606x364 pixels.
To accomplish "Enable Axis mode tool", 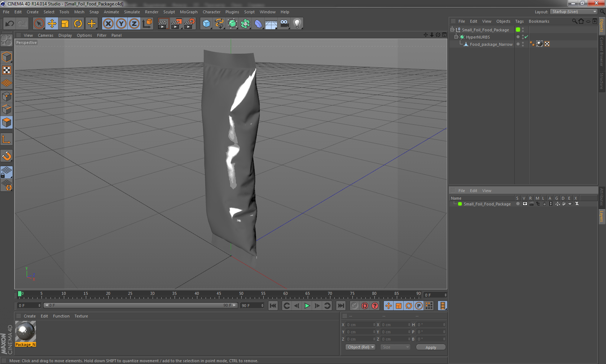I will (6, 139).
